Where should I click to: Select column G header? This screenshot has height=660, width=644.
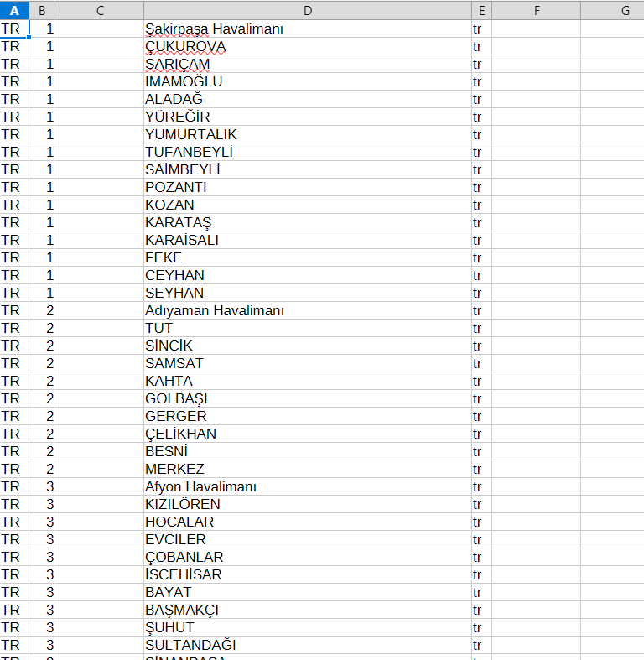click(x=612, y=10)
